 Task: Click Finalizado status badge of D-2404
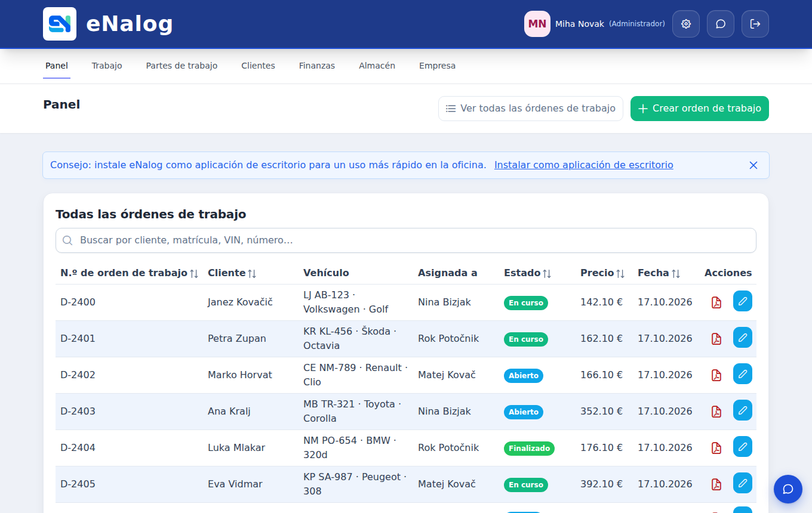pos(529,449)
